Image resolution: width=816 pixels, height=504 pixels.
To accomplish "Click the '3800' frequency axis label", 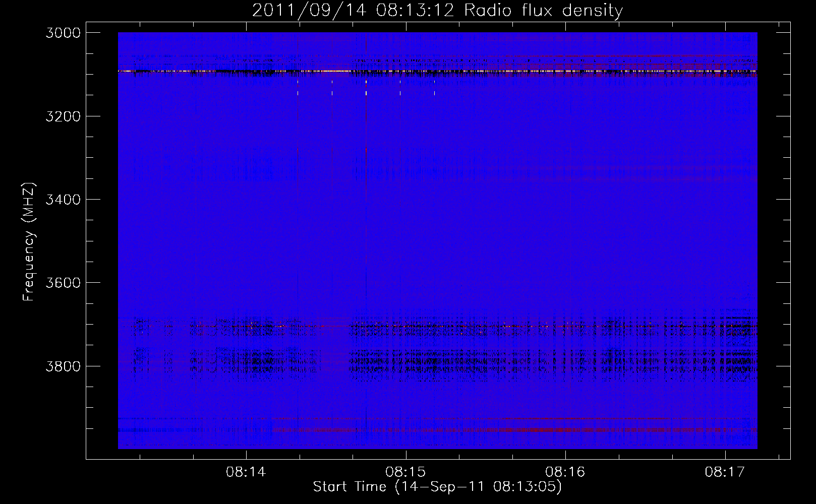I will coord(63,366).
